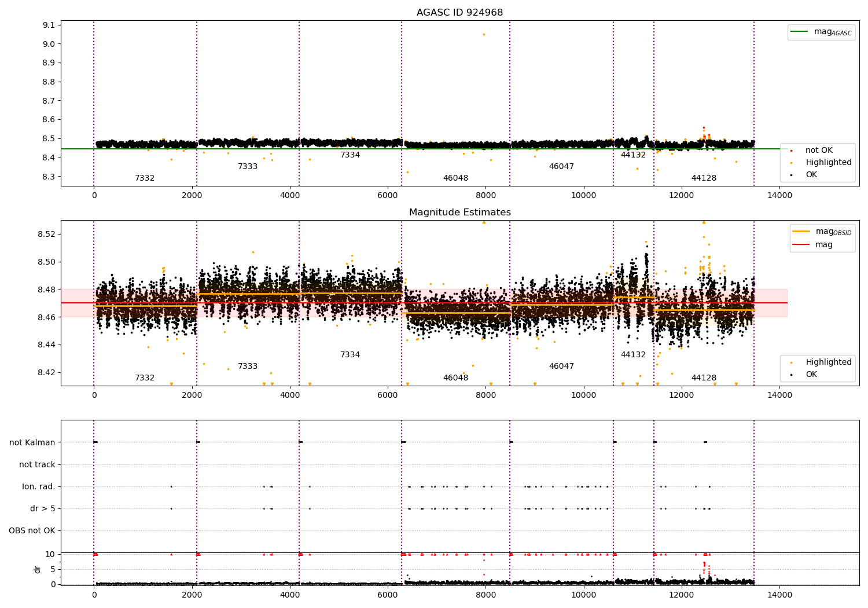This screenshot has height=608, width=868.
Task: Click the 'dr > 5' row label
Action: click(43, 508)
